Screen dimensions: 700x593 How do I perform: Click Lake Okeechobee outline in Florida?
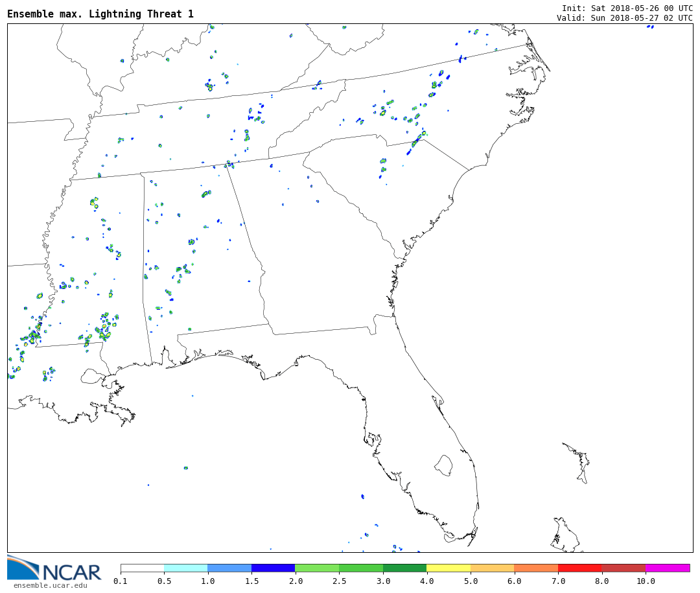443,466
